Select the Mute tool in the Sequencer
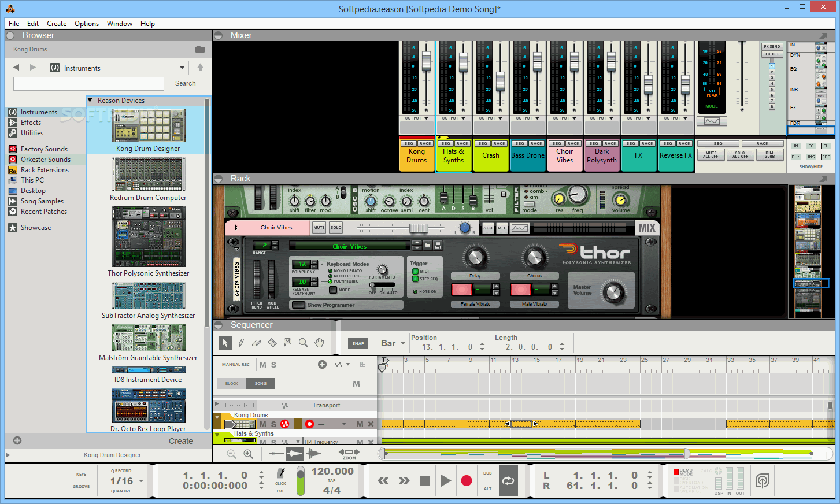This screenshot has width=840, height=504. [x=287, y=343]
